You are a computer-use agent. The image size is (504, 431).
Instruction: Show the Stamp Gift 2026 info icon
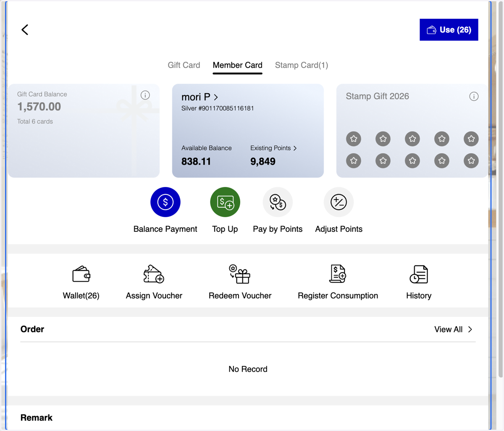pyautogui.click(x=474, y=96)
